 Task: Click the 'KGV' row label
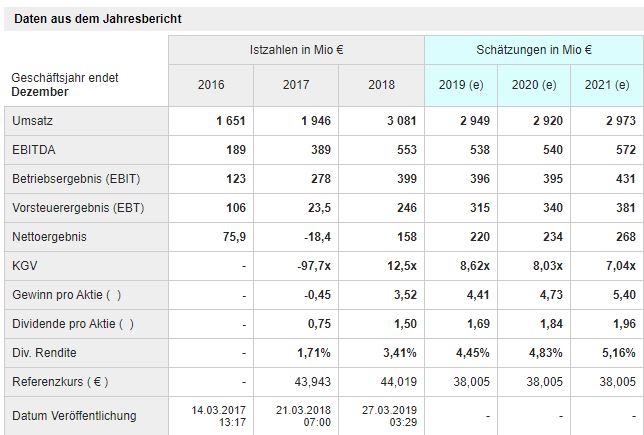pyautogui.click(x=24, y=266)
